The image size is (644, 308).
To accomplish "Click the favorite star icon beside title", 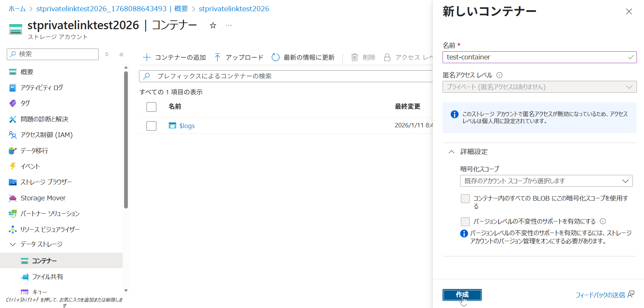I will (213, 25).
